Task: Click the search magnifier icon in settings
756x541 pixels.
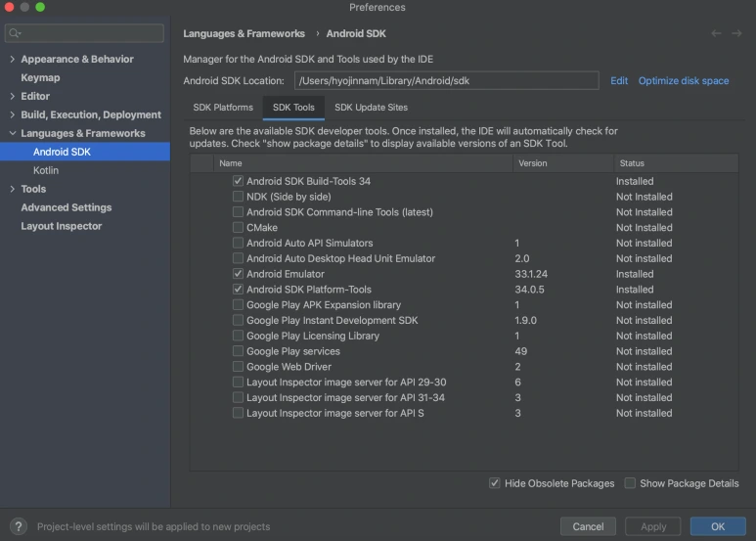Action: (x=15, y=33)
